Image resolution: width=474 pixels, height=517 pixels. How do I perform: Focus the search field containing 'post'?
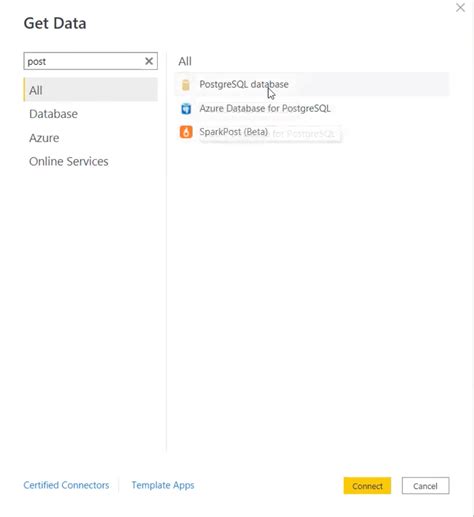point(83,61)
